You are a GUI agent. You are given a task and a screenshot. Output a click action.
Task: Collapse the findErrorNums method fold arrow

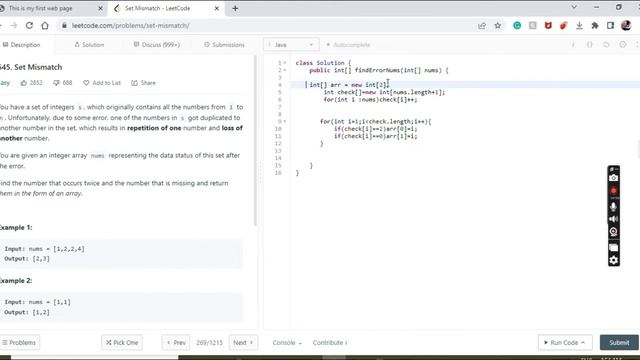pyautogui.click(x=285, y=70)
